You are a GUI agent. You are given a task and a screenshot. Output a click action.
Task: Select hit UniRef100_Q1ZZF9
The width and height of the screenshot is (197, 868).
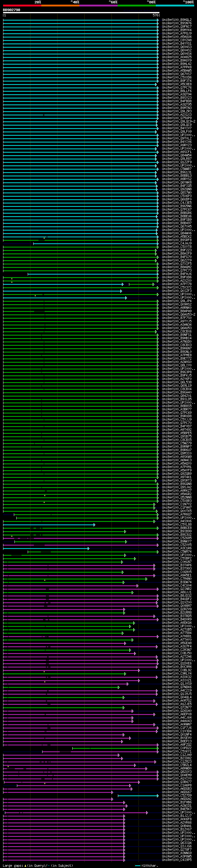pyautogui.click(x=177, y=162)
